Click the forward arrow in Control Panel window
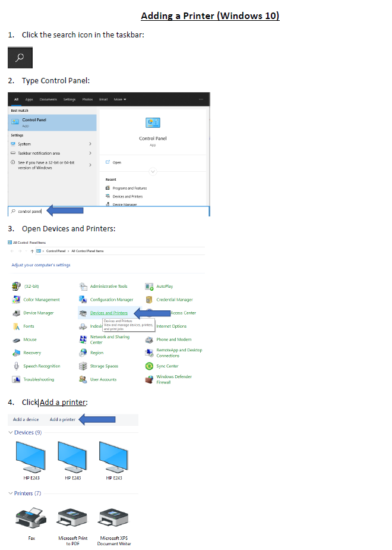The width and height of the screenshot is (392, 550). 20,251
